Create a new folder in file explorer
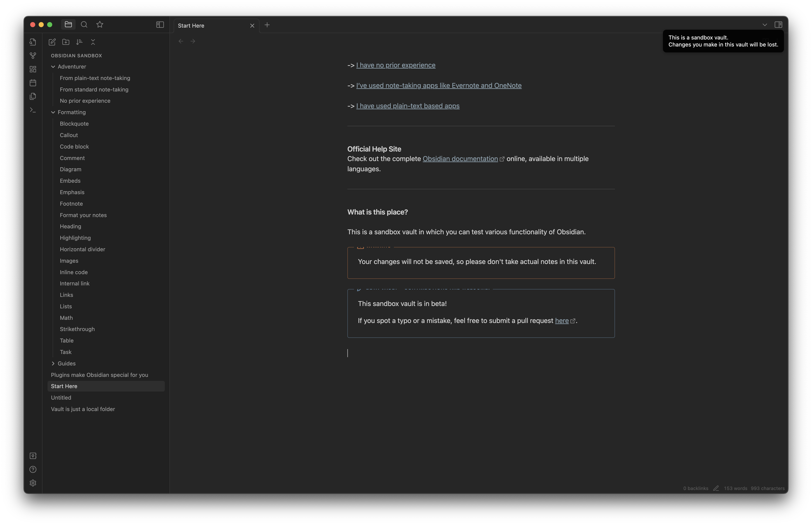The image size is (812, 525). pyautogui.click(x=65, y=42)
